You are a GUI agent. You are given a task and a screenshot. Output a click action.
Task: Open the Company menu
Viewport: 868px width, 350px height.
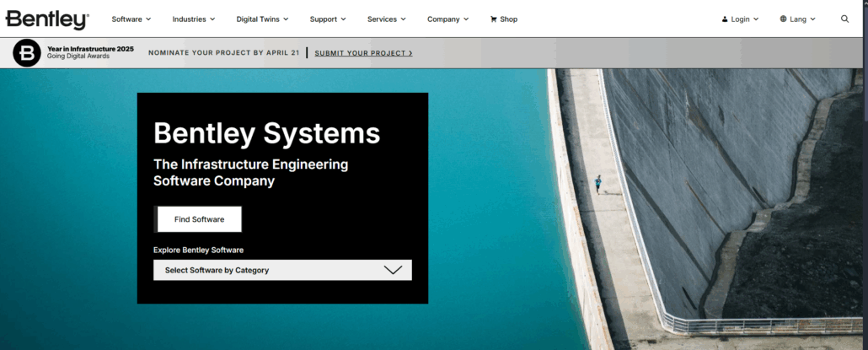point(447,19)
